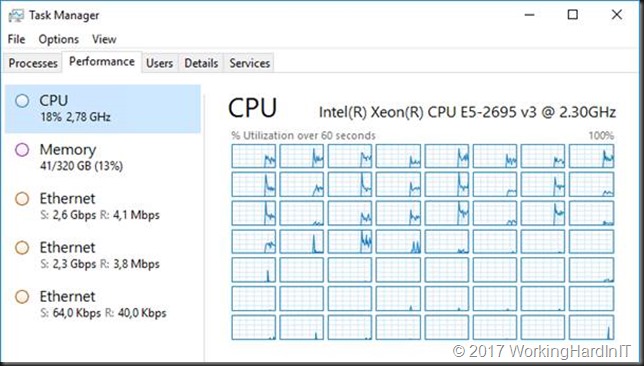Select the Performance tab
Viewport: 644px width, 366px height.
(x=102, y=62)
